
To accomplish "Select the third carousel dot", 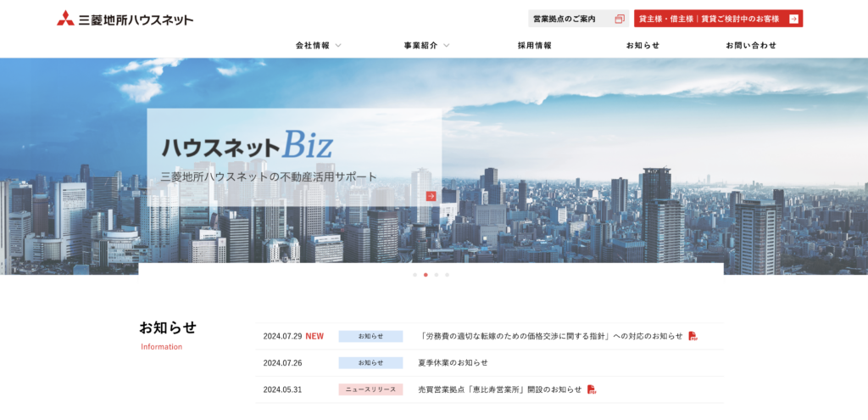I will [x=437, y=275].
